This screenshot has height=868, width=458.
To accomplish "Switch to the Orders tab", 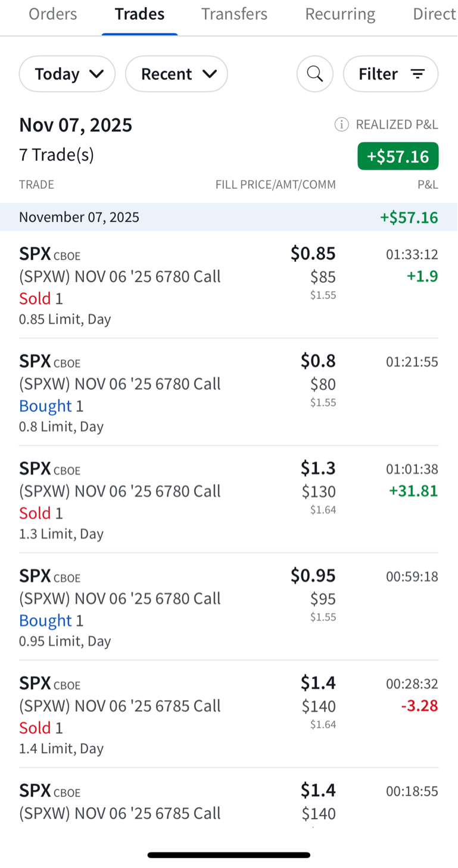I will 53,14.
